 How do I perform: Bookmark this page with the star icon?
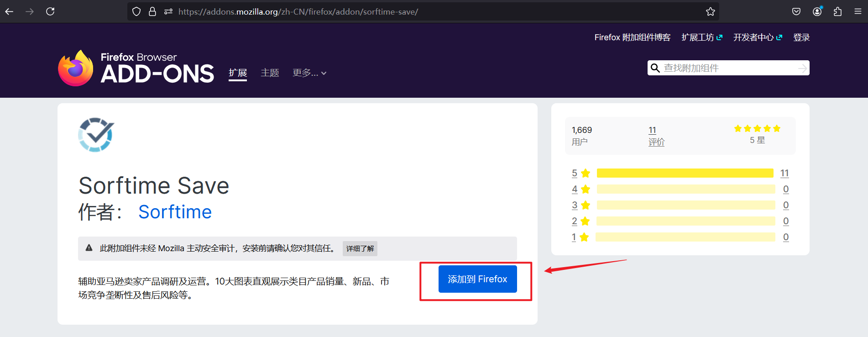pos(711,11)
